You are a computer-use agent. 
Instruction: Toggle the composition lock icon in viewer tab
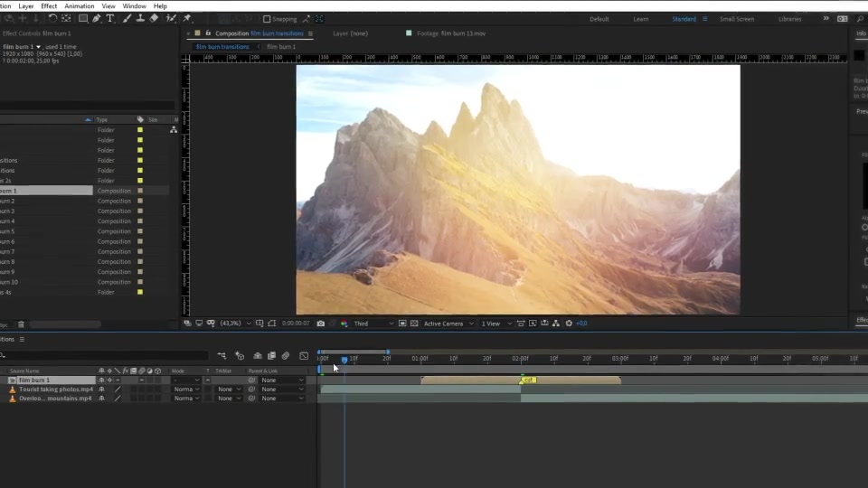(x=208, y=33)
